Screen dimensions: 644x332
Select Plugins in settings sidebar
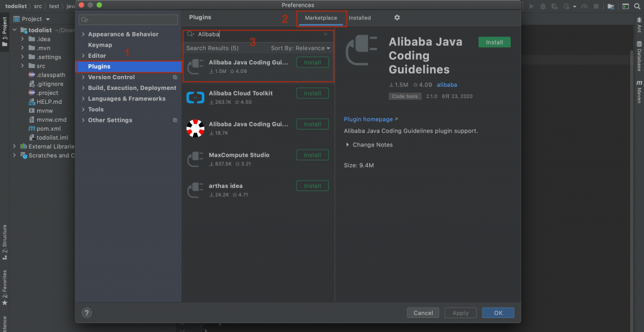point(129,66)
